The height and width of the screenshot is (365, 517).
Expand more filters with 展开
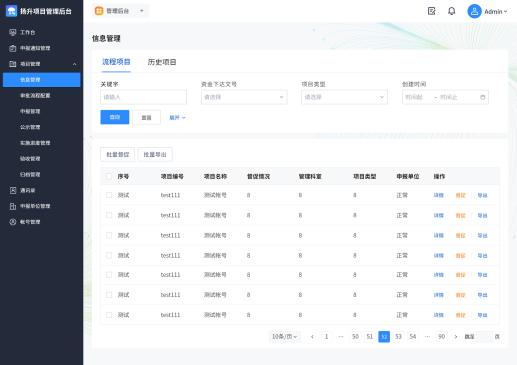pyautogui.click(x=177, y=117)
